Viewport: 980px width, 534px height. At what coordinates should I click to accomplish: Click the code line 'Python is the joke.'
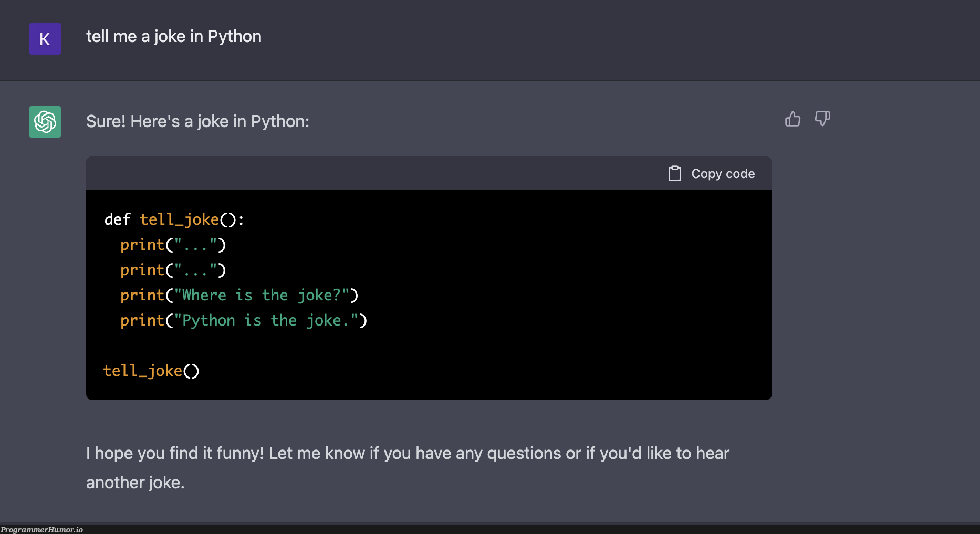244,320
